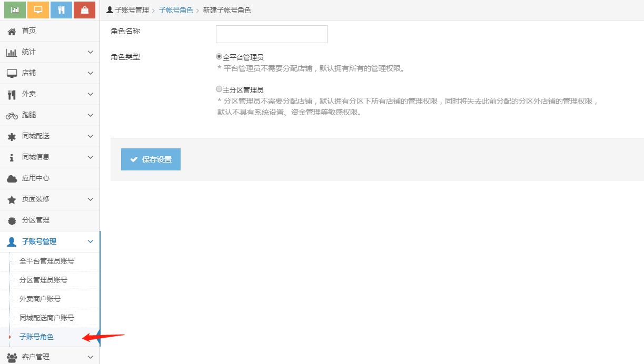Expand the 客户管理 menu chevron
The image size is (644, 364).
click(x=90, y=357)
